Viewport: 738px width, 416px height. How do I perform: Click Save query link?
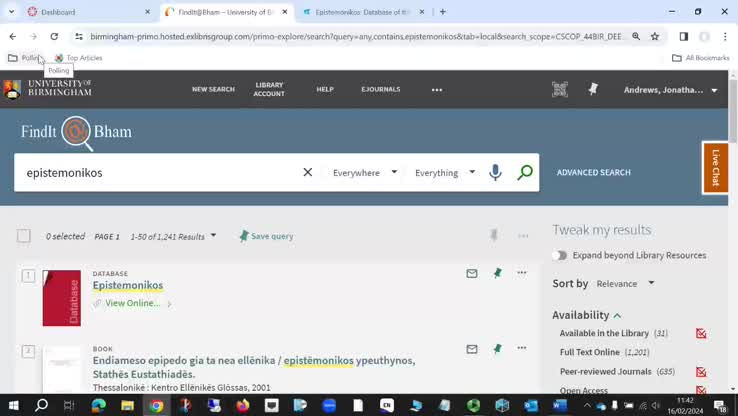pos(266,236)
